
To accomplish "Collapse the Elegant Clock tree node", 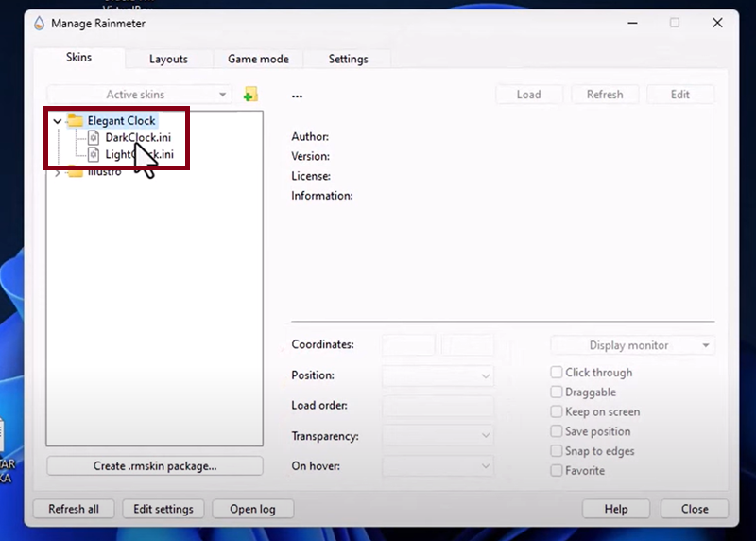I will 58,121.
